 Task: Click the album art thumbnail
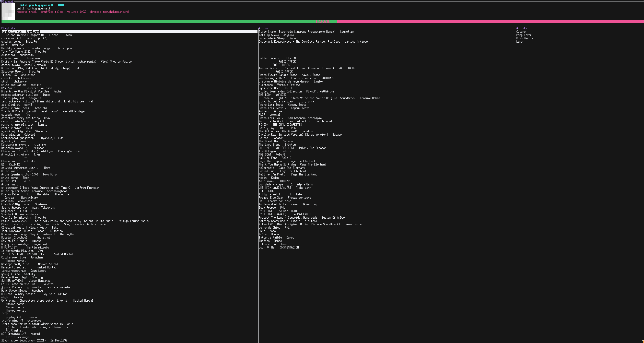pos(8,11)
